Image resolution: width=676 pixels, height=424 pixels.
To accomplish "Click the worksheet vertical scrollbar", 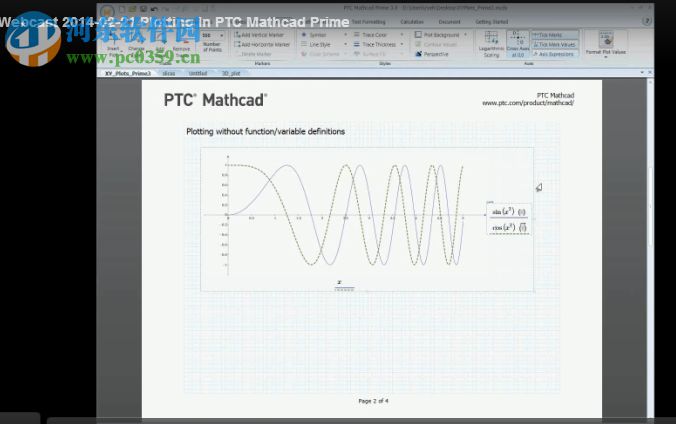I will click(651, 207).
